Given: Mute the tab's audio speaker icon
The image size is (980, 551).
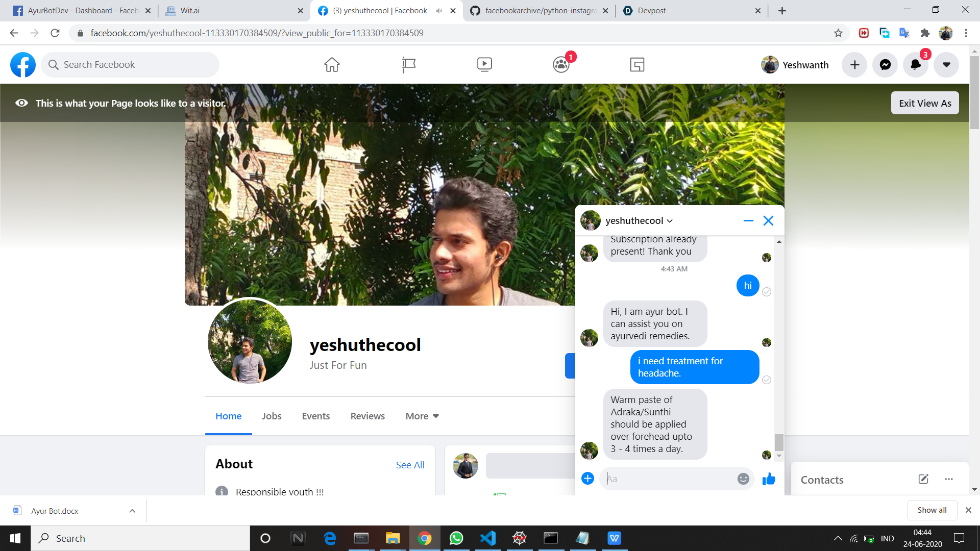Looking at the screenshot, I should 439,11.
